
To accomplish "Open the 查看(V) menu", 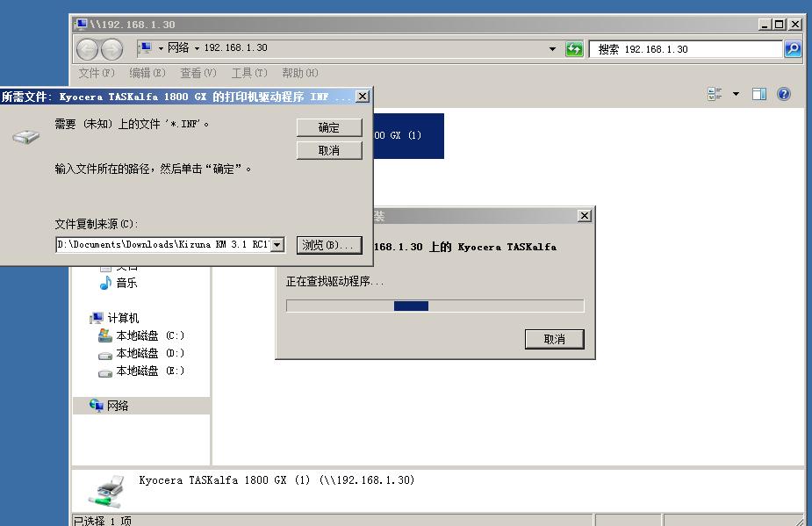I will (197, 73).
